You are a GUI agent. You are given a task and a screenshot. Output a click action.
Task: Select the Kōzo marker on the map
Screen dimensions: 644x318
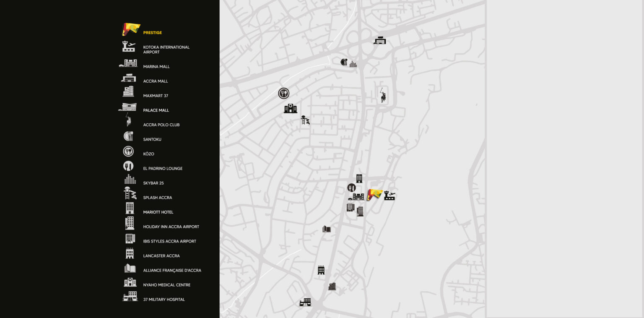coord(283,93)
